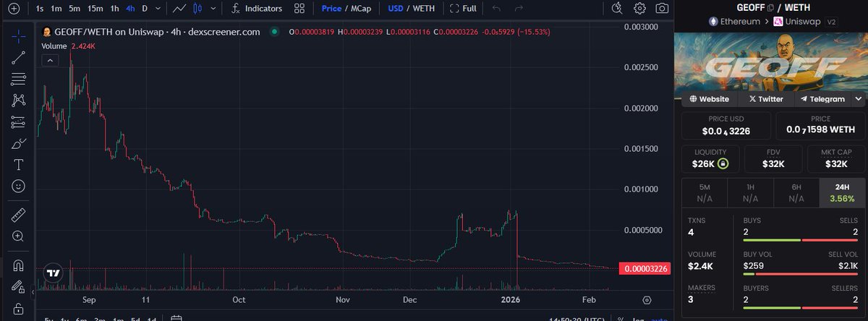Collapse the chart legend chevron
The width and height of the screenshot is (868, 321).
[49, 61]
